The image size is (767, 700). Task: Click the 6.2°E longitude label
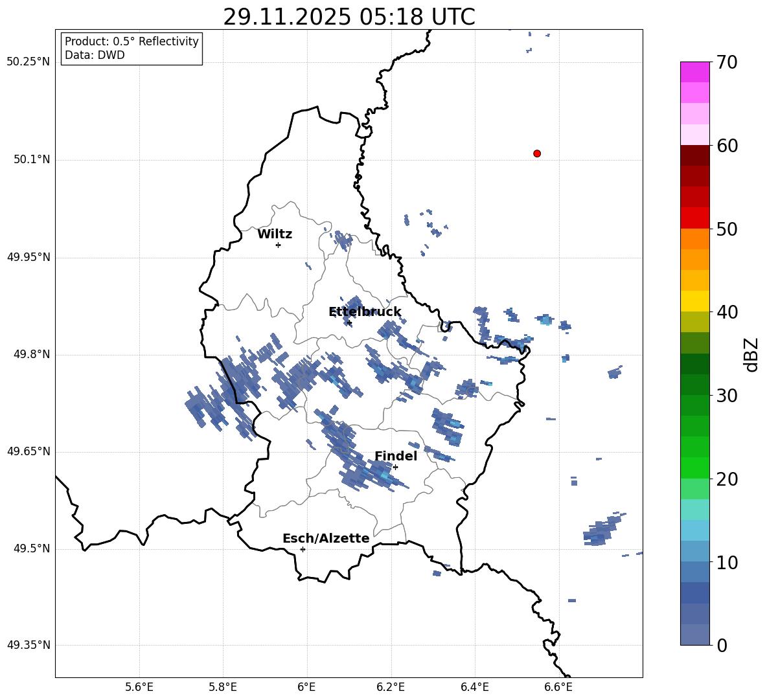coord(391,687)
